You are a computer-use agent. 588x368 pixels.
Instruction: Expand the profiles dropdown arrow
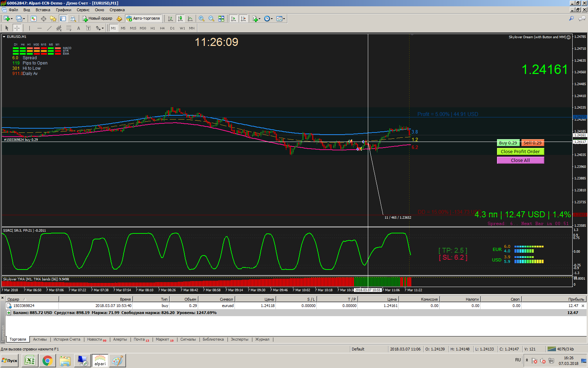coord(24,19)
